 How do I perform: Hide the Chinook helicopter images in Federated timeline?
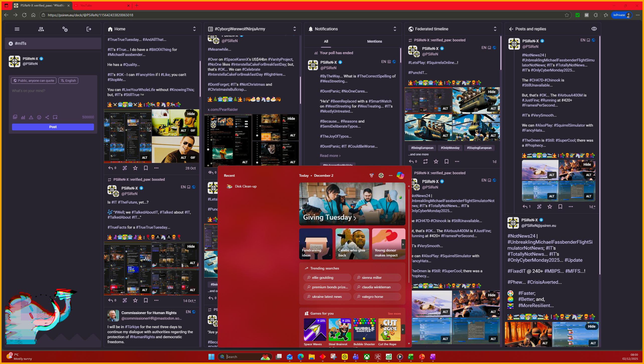[x=491, y=92]
